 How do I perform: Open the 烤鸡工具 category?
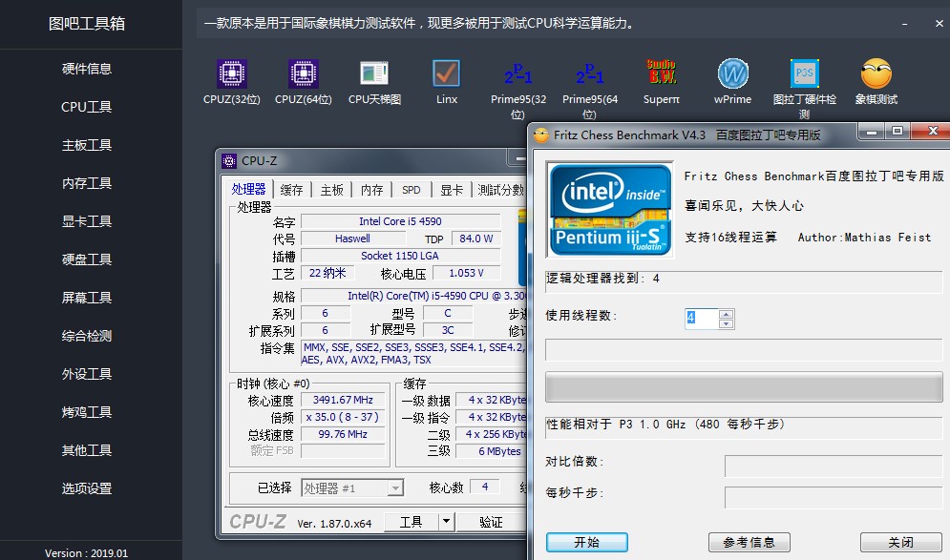click(x=87, y=412)
